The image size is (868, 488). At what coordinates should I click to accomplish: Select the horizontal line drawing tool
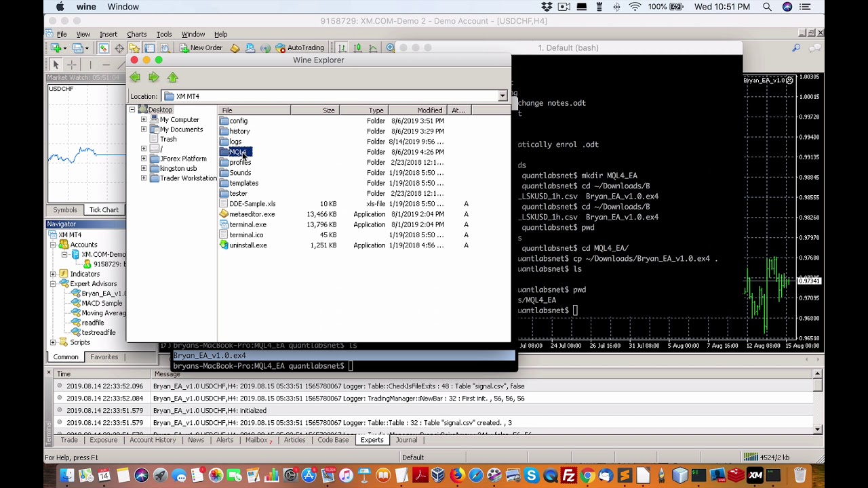[106, 64]
